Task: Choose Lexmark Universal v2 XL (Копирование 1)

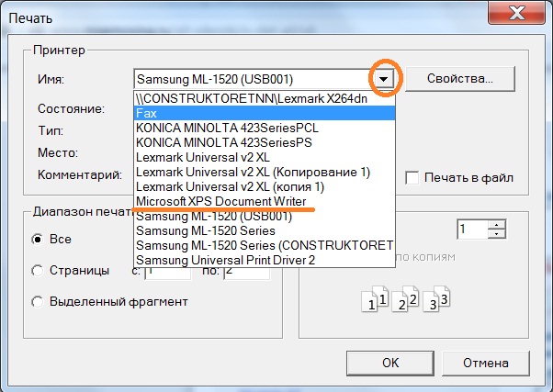Action: pyautogui.click(x=265, y=172)
